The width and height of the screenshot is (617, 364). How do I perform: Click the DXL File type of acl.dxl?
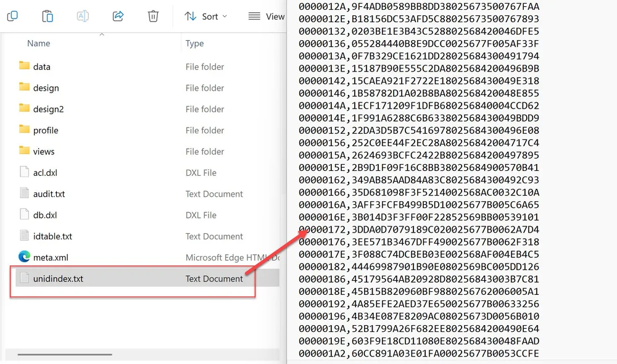pyautogui.click(x=201, y=173)
